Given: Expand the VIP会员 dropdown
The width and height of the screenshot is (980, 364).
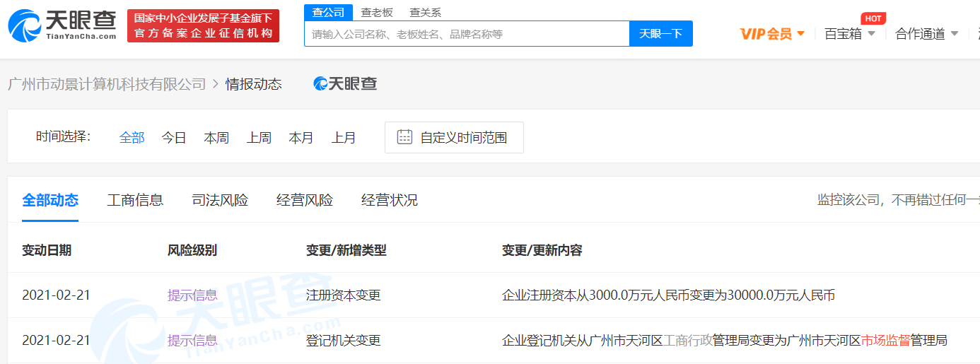Looking at the screenshot, I should pyautogui.click(x=772, y=34).
